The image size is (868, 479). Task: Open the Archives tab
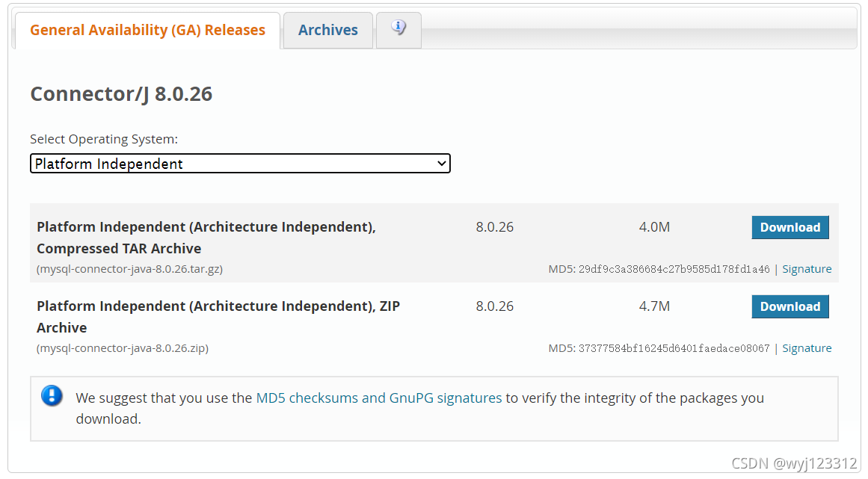[x=327, y=30]
